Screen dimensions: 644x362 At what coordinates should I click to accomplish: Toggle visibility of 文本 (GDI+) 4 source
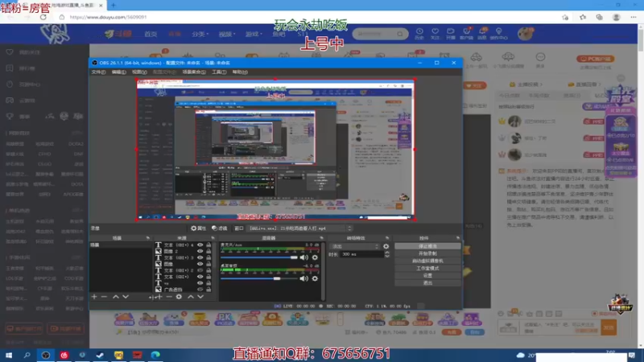click(x=200, y=245)
